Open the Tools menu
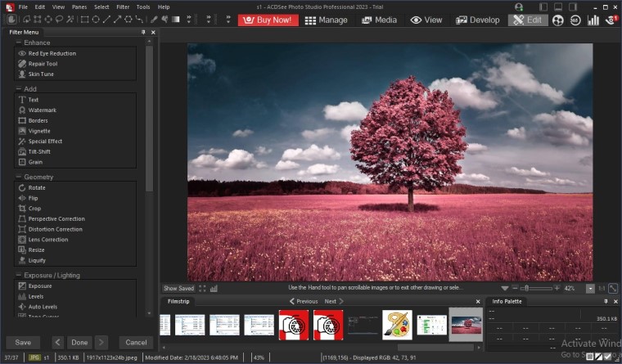 tap(142, 7)
